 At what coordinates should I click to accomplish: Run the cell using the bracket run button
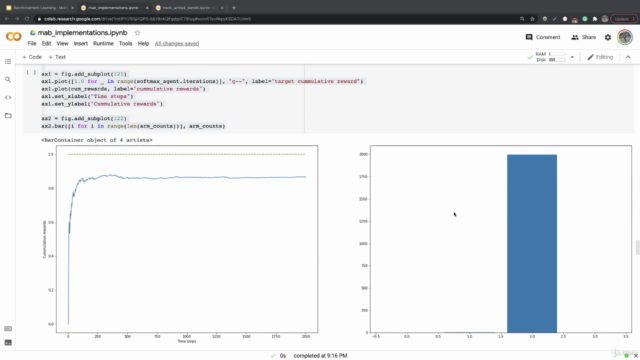click(31, 73)
